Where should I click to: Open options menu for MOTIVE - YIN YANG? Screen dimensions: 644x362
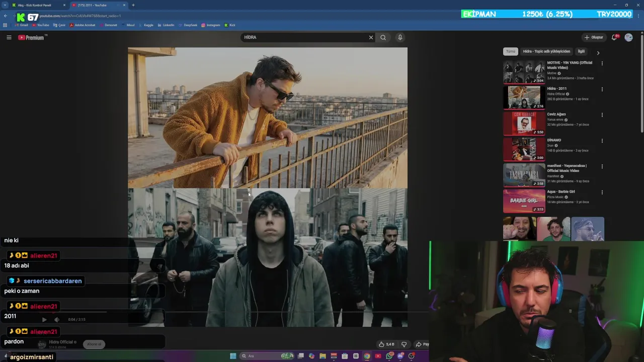pos(602,63)
